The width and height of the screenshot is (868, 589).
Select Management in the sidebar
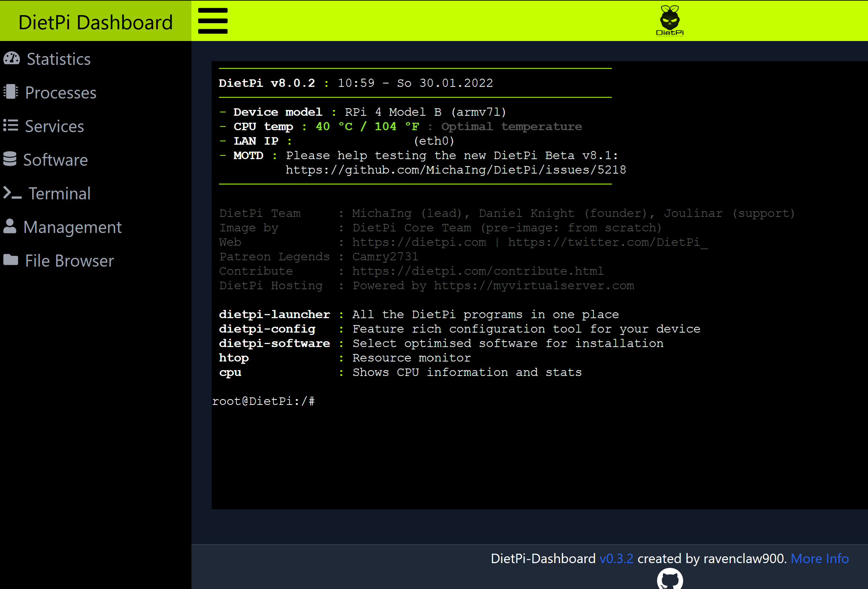pyautogui.click(x=72, y=227)
